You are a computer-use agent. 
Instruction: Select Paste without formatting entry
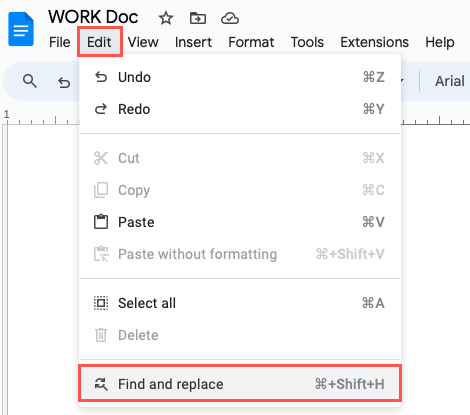click(x=240, y=254)
